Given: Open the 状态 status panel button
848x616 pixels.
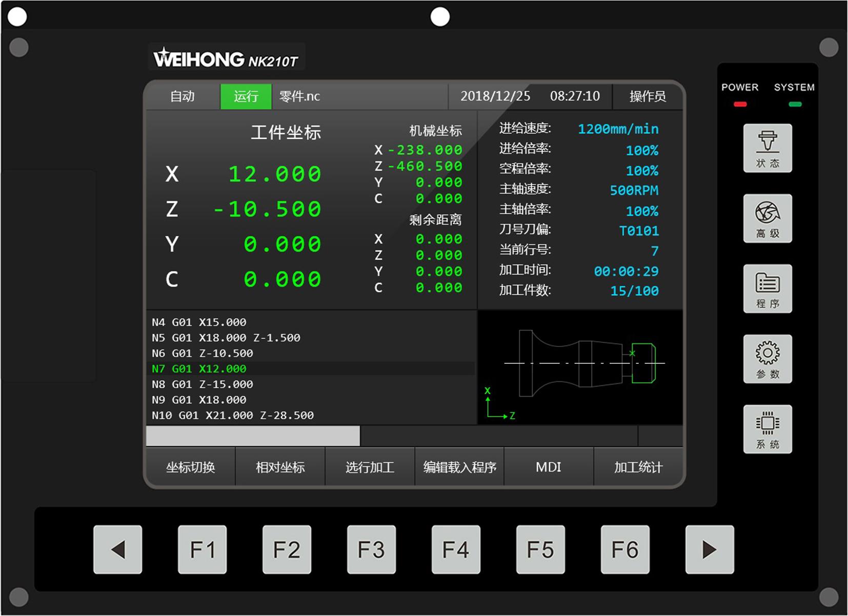Looking at the screenshot, I should click(768, 148).
